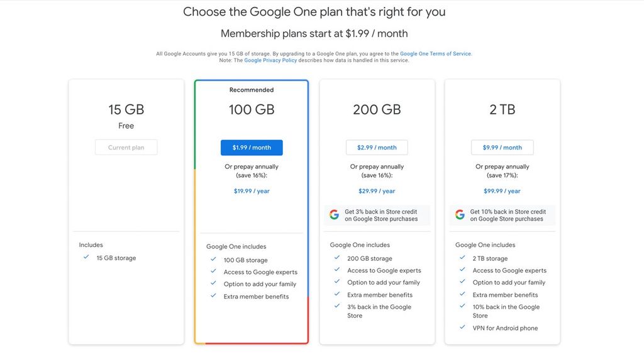Image resolution: width=644 pixels, height=362 pixels.
Task: Click the $29.99 / year annual price link
Action: (377, 190)
